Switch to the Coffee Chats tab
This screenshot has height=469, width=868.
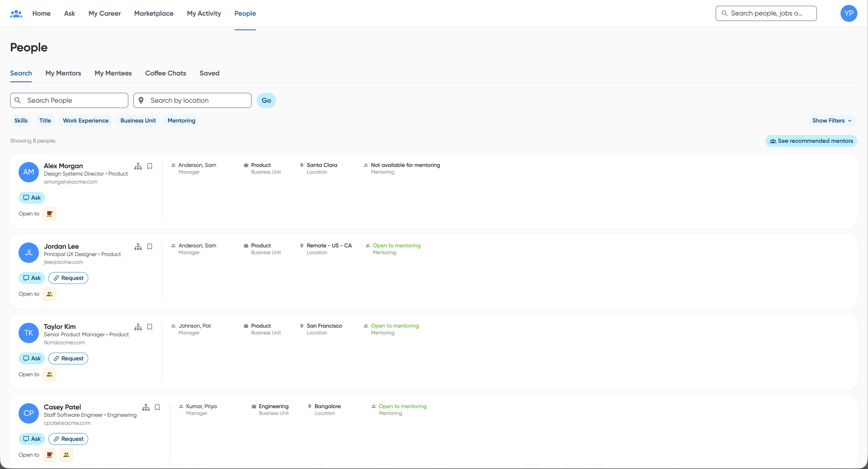[x=166, y=73]
